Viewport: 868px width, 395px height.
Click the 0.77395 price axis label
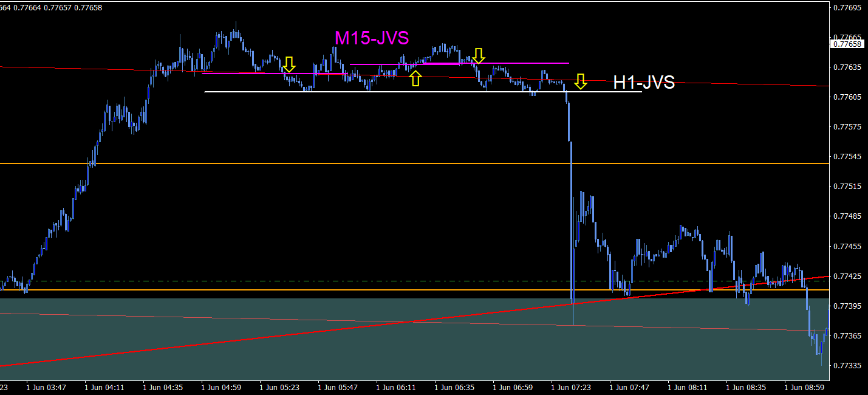tap(849, 306)
